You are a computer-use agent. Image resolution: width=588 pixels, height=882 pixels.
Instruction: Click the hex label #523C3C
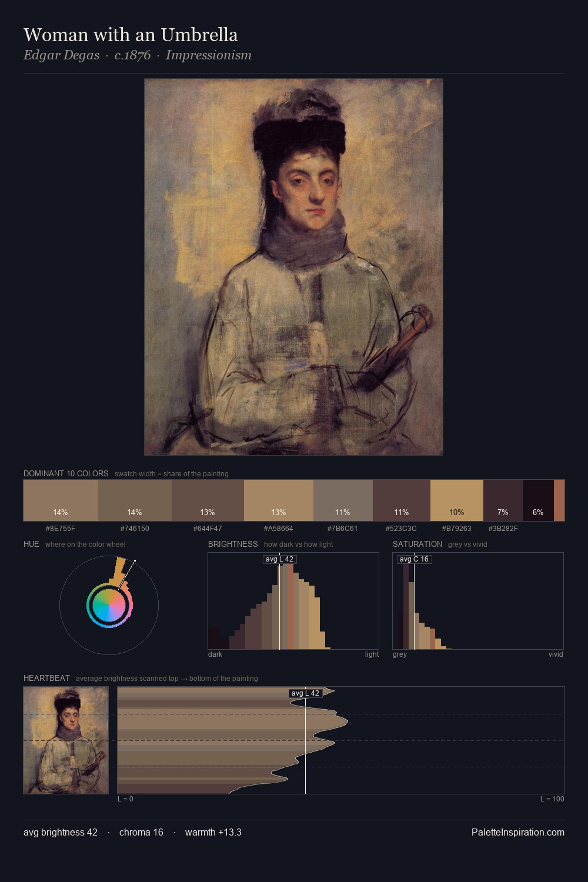[402, 529]
